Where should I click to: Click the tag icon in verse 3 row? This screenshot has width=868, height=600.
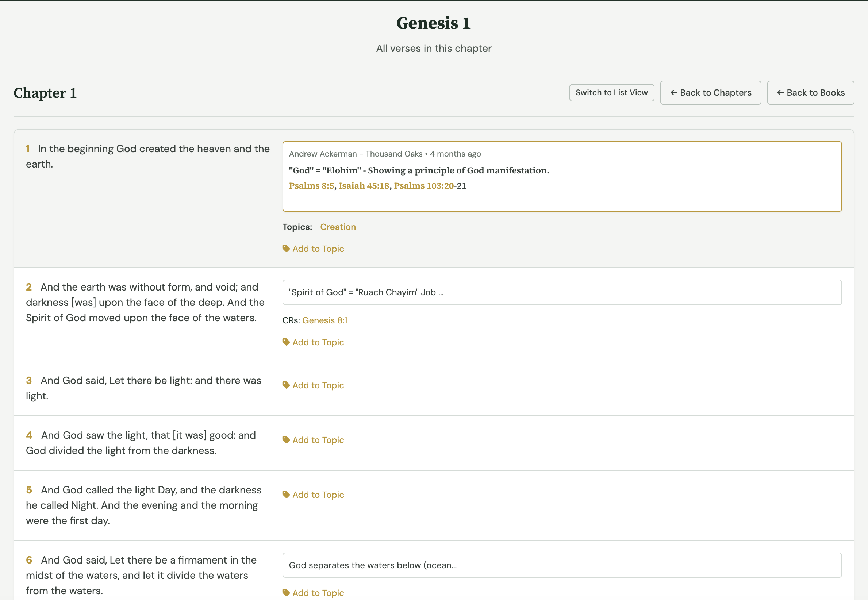click(x=286, y=385)
